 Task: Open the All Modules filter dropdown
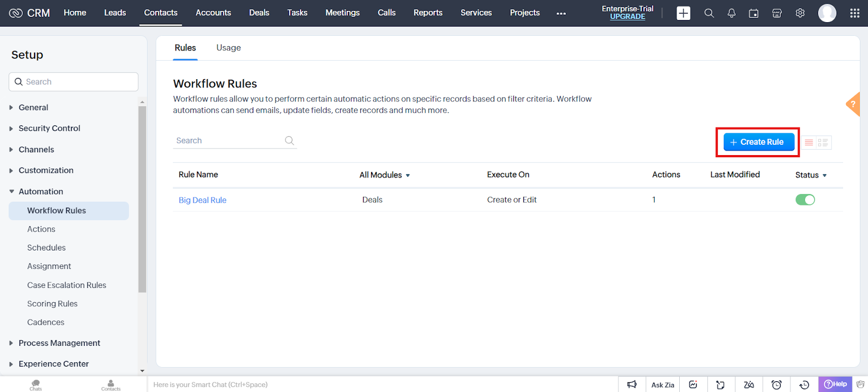[385, 175]
